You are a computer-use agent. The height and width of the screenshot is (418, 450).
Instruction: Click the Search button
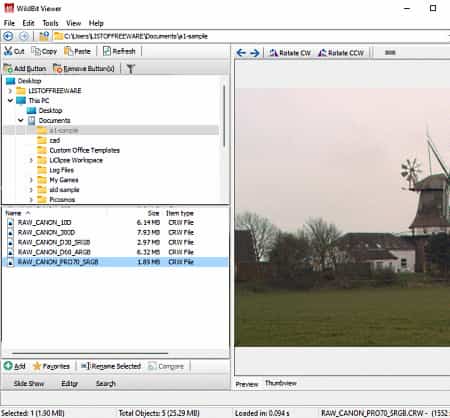pos(106,384)
